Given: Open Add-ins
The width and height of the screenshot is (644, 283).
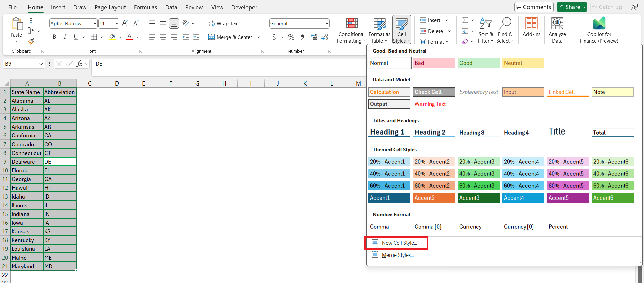Looking at the screenshot, I should coord(532,27).
